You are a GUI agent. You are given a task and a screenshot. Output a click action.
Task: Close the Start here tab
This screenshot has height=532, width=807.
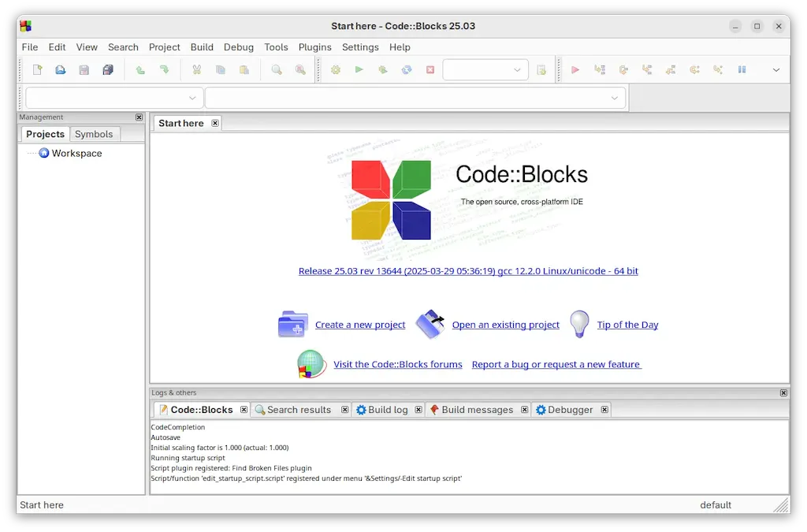click(x=215, y=124)
